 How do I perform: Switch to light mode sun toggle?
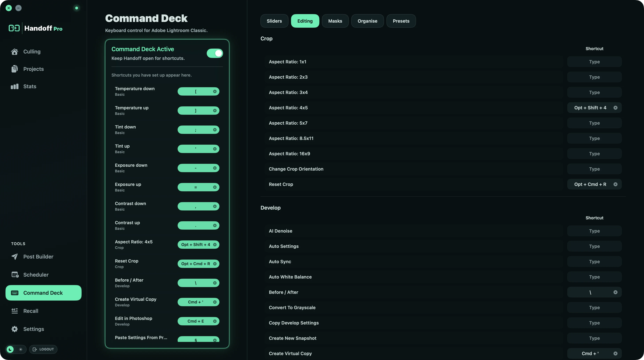click(21, 349)
